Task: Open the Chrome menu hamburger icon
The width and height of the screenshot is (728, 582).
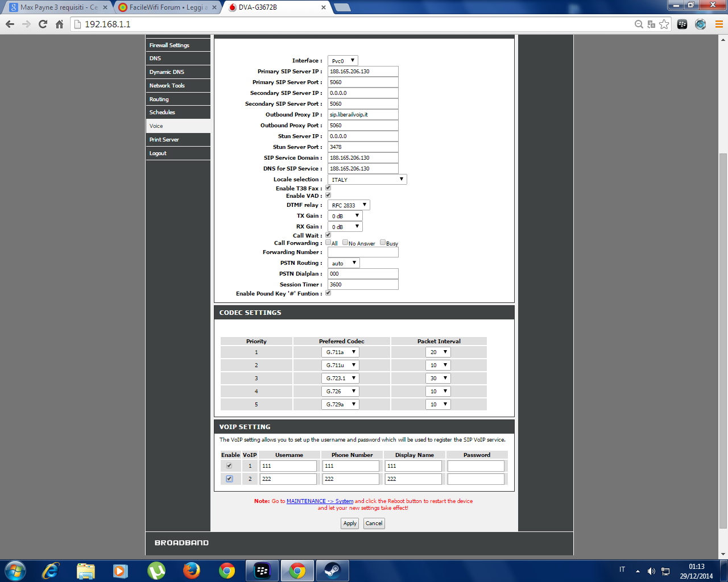Action: click(719, 24)
